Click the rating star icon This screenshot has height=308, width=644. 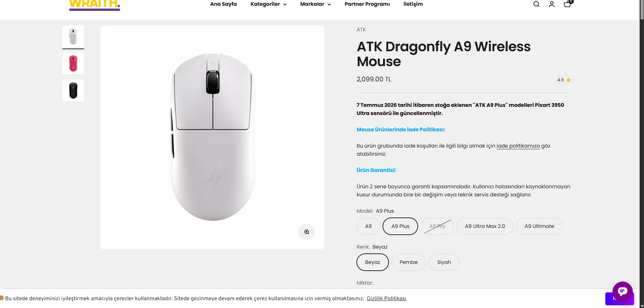[569, 80]
